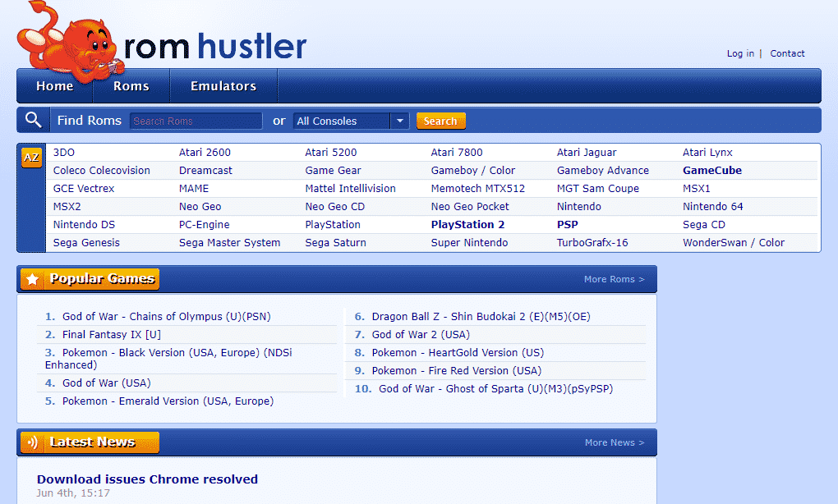Viewport: 838px width, 504px height.
Task: Open the Home menu item
Action: tap(54, 86)
